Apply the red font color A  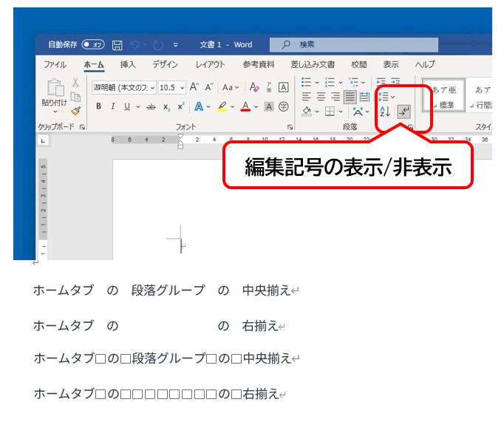245,106
